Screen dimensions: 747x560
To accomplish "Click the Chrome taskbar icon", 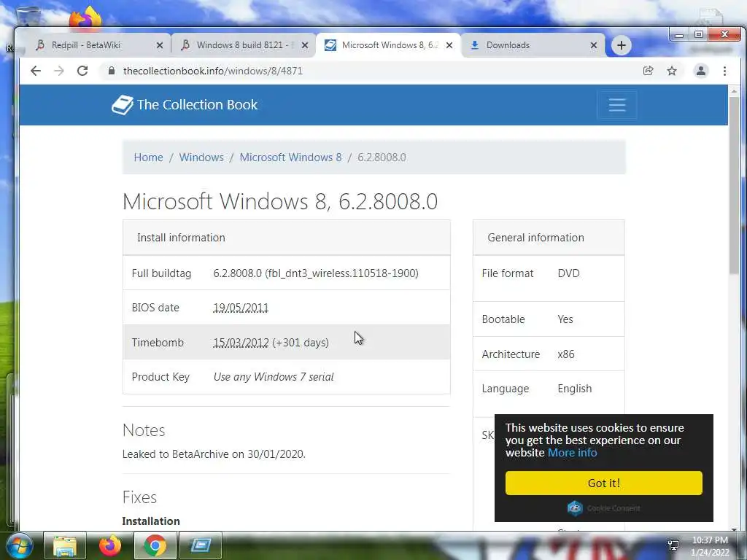I will (155, 545).
